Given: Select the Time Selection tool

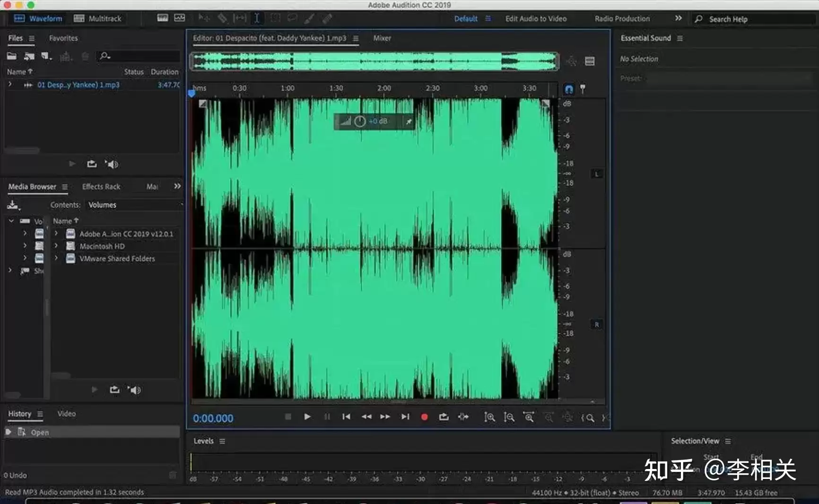Looking at the screenshot, I should tap(257, 18).
